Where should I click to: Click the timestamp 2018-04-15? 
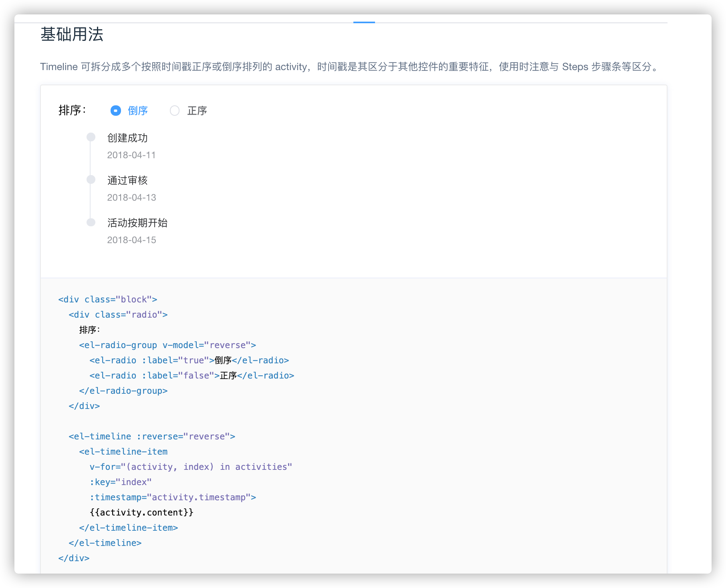(131, 240)
